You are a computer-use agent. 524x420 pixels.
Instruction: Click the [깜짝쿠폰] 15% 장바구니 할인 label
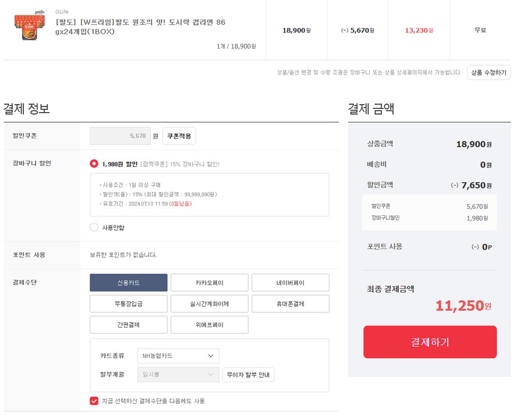click(180, 164)
